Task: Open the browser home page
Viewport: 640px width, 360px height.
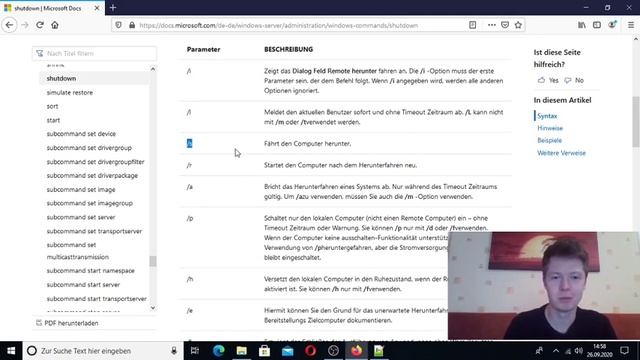Action: pos(55,25)
